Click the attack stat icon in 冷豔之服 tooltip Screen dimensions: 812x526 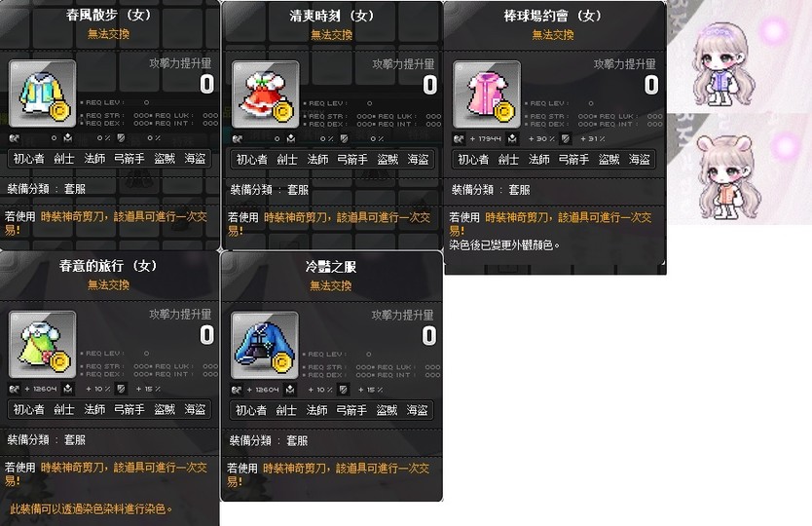[237, 390]
